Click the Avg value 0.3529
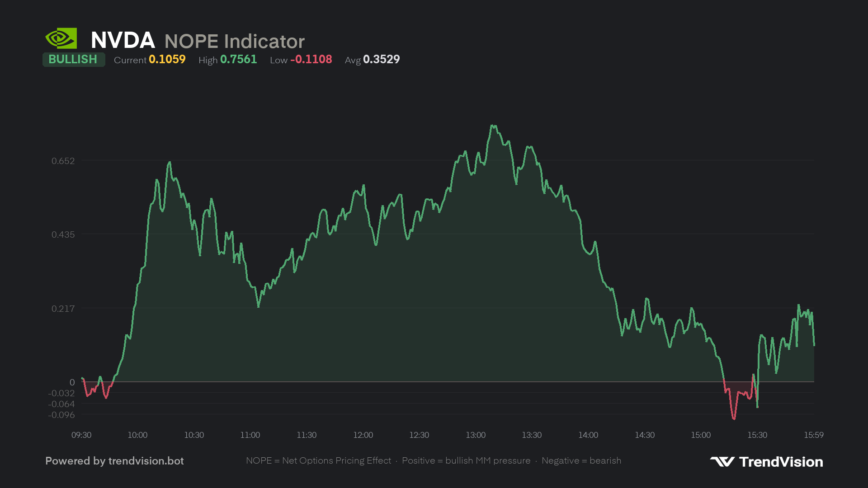 pyautogui.click(x=382, y=60)
